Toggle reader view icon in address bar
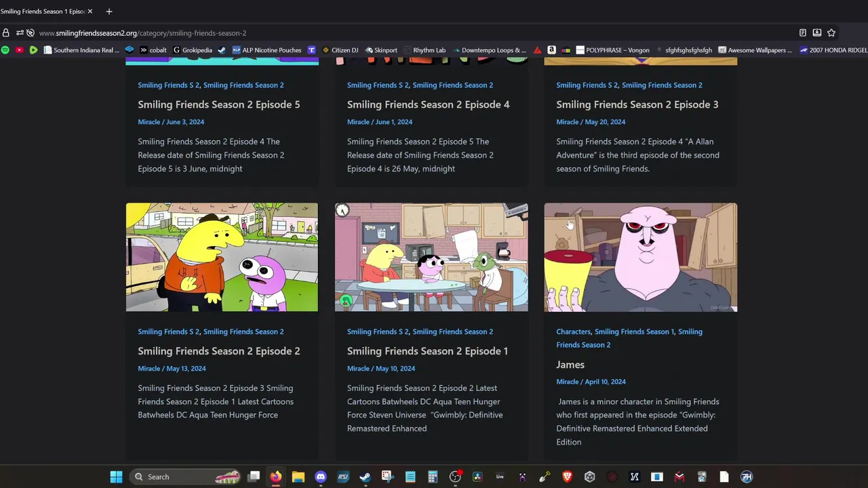Viewport: 868px width, 488px height. pyautogui.click(x=803, y=33)
